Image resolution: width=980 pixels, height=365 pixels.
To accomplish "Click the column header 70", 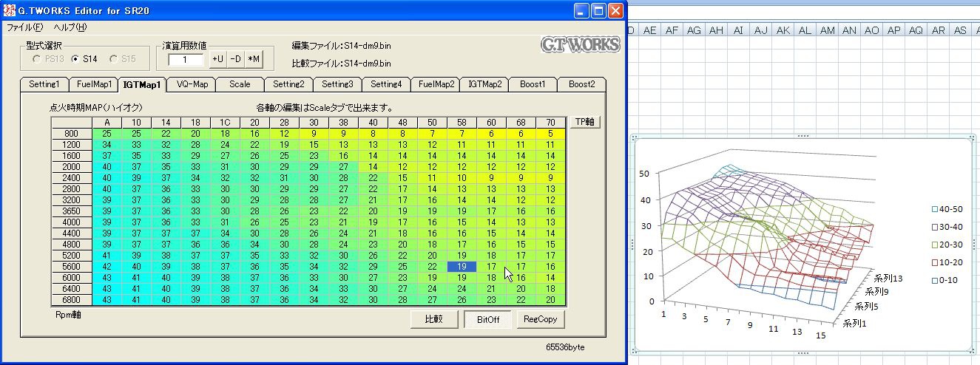I will 550,122.
